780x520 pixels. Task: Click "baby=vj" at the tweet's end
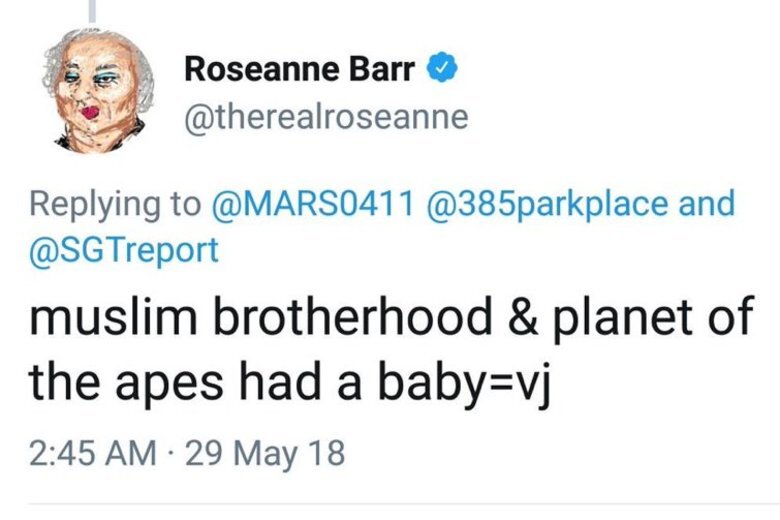[x=464, y=384]
